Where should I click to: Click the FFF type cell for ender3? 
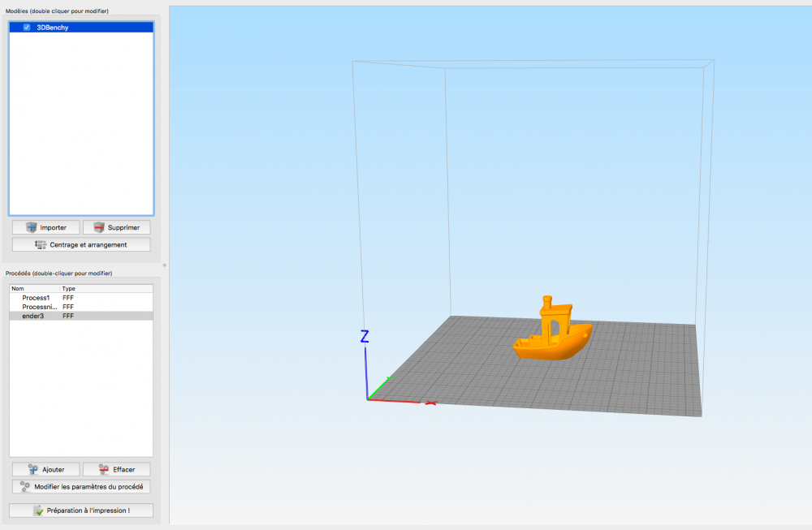[x=68, y=316]
